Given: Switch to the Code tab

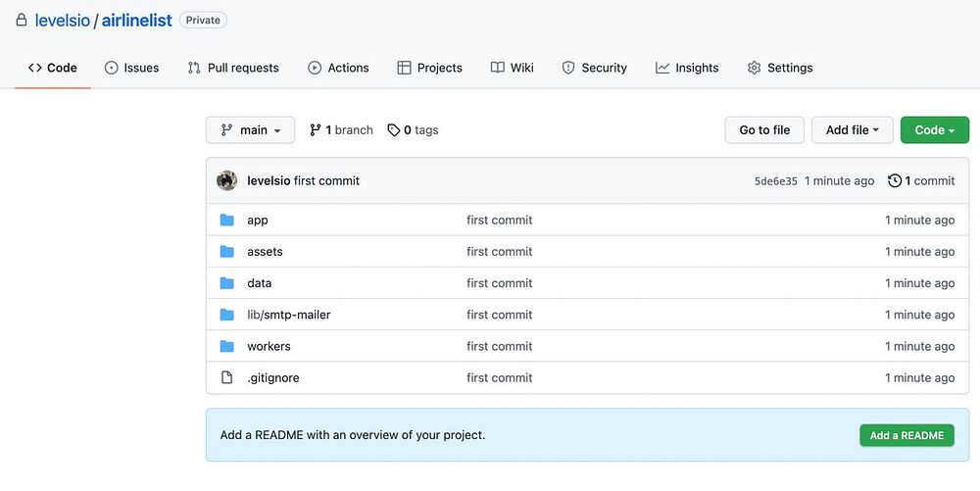Looking at the screenshot, I should coord(53,68).
